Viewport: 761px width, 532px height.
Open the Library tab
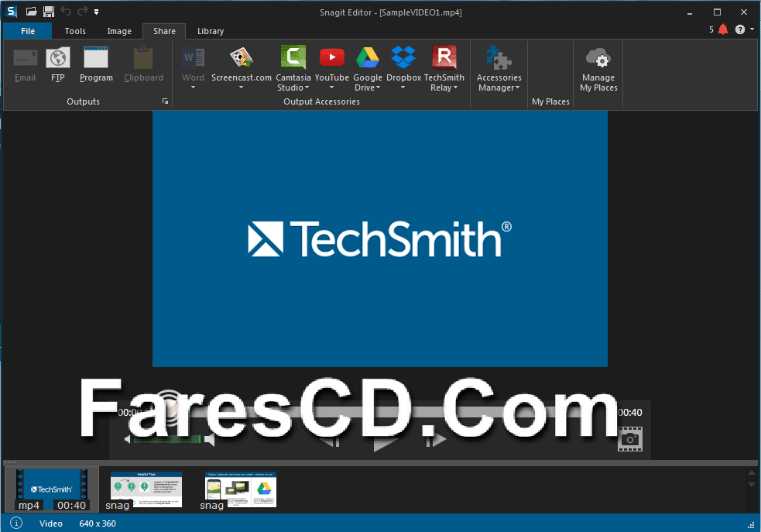pyautogui.click(x=211, y=31)
